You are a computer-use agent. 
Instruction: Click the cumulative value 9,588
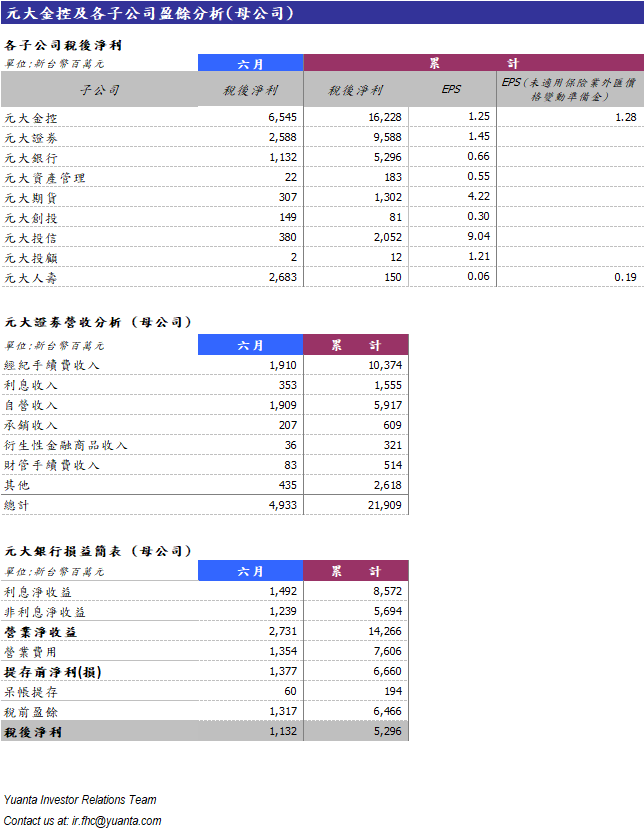(387, 137)
